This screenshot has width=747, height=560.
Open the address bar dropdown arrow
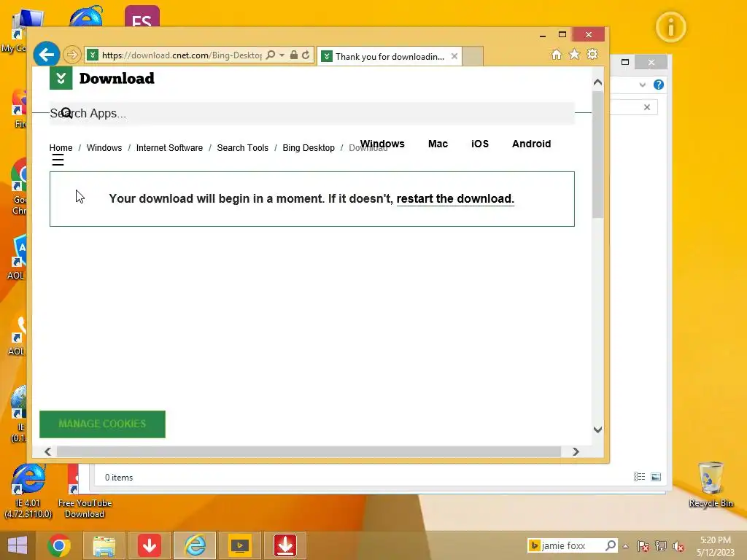(282, 55)
